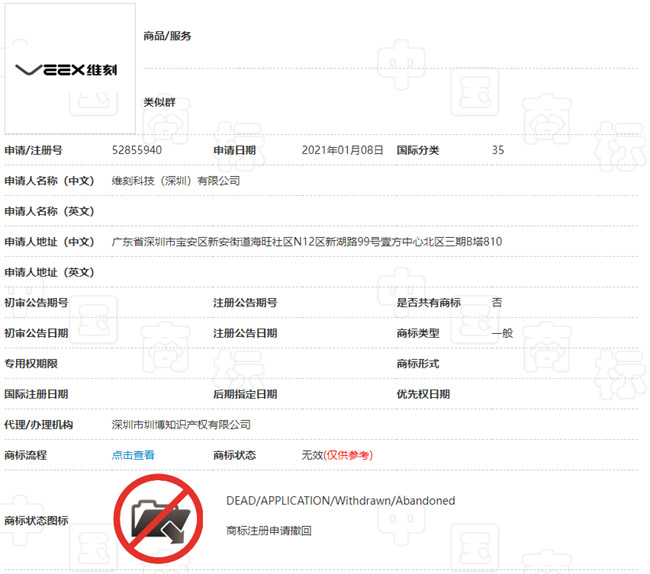Click the 无效(仅供参考) trademark status text
This screenshot has height=574, width=650.
(x=336, y=455)
